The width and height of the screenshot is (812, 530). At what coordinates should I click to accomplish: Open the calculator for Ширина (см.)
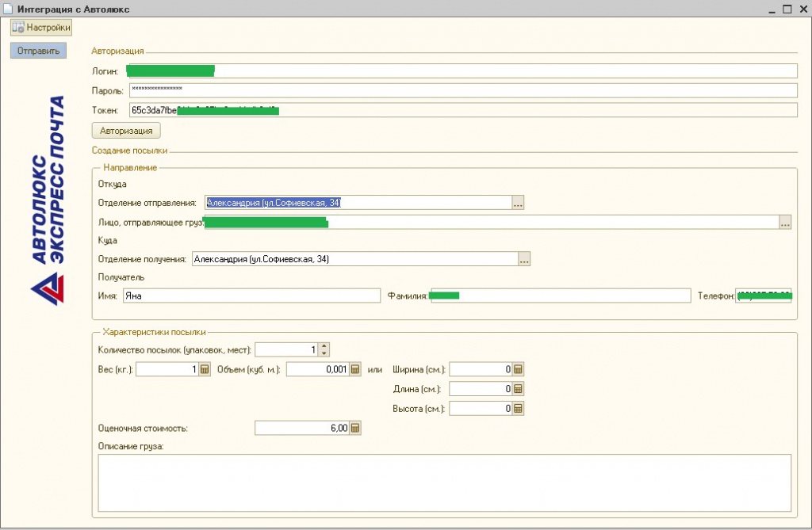coord(518,369)
